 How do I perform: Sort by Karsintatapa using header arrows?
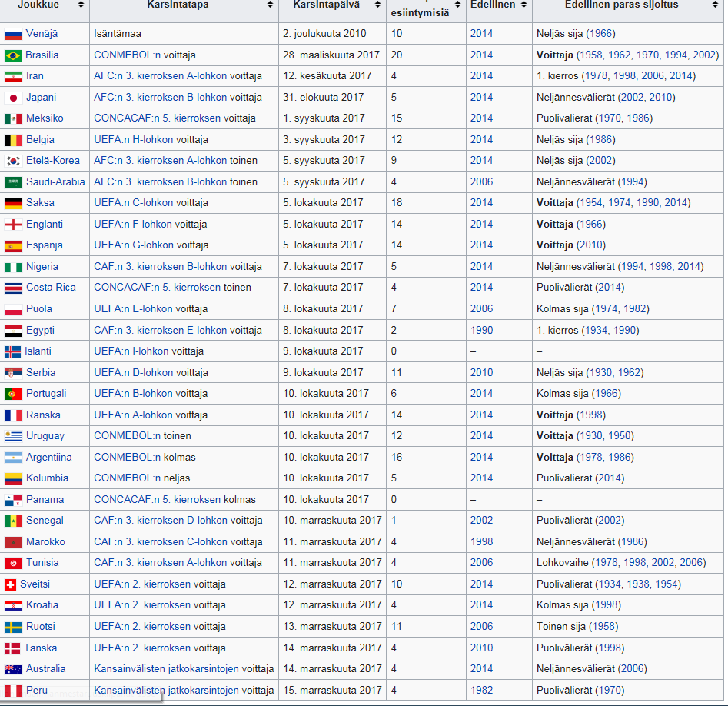pos(270,5)
